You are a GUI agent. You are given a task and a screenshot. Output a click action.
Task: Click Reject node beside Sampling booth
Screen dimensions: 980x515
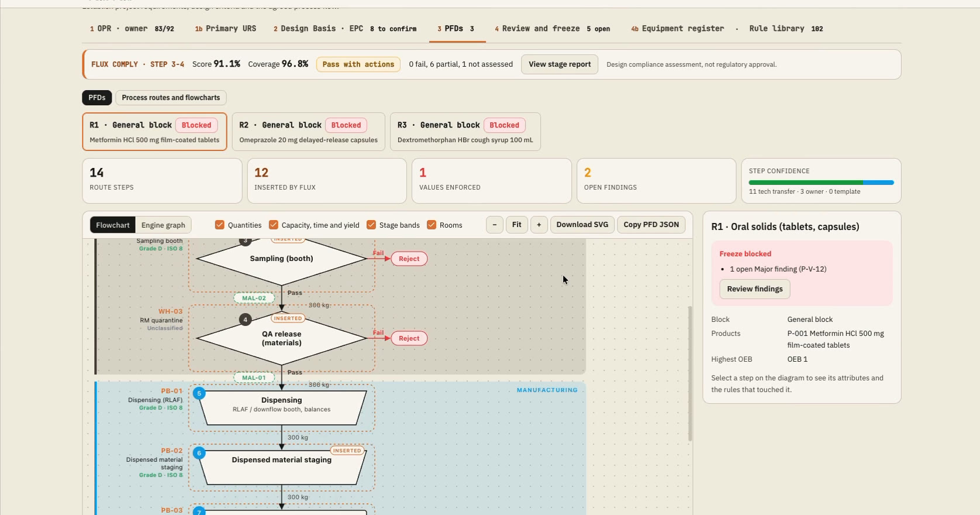(x=409, y=259)
